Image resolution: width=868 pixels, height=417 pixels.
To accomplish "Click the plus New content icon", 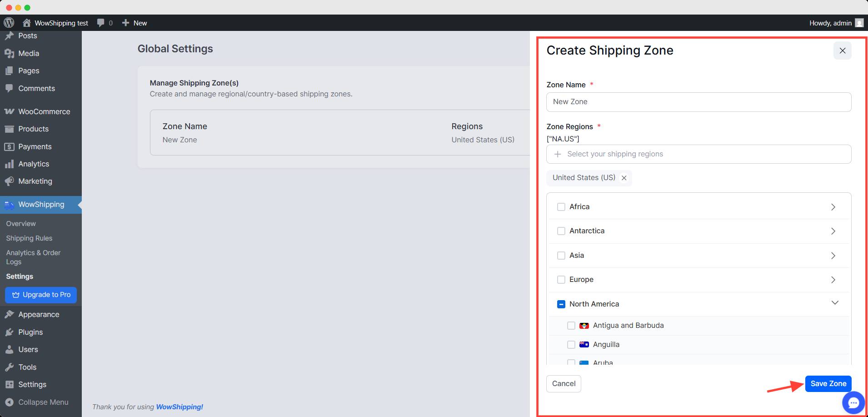I will [126, 23].
